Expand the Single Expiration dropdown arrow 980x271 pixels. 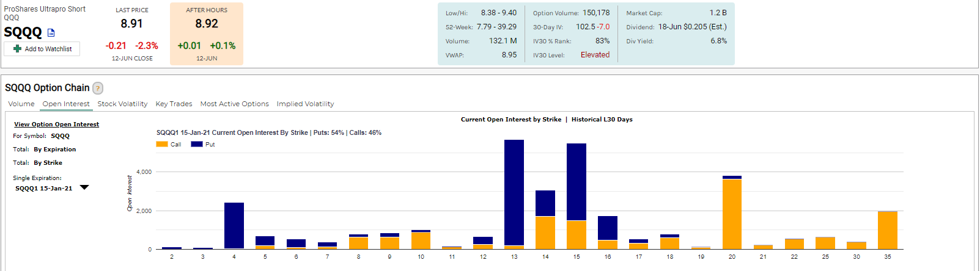[x=84, y=188]
